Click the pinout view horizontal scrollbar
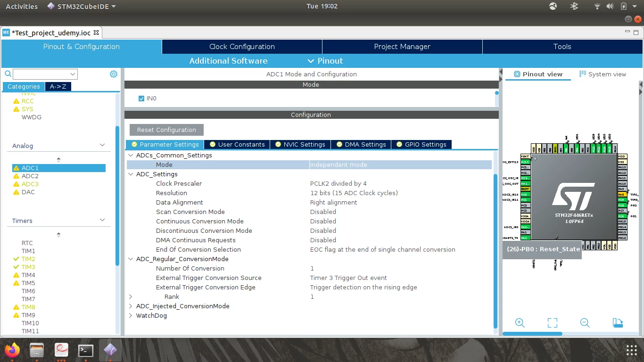The height and width of the screenshot is (362, 644). pyautogui.click(x=532, y=334)
